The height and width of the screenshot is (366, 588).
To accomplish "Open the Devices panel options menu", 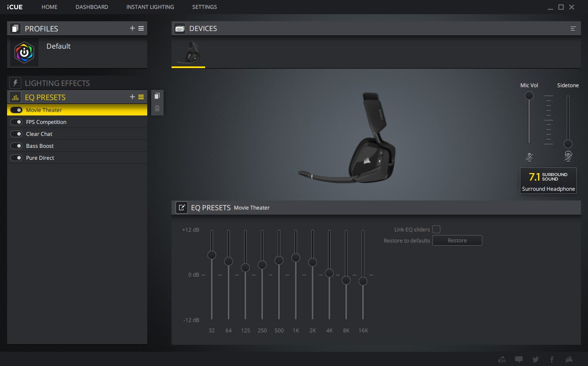I will (x=573, y=29).
